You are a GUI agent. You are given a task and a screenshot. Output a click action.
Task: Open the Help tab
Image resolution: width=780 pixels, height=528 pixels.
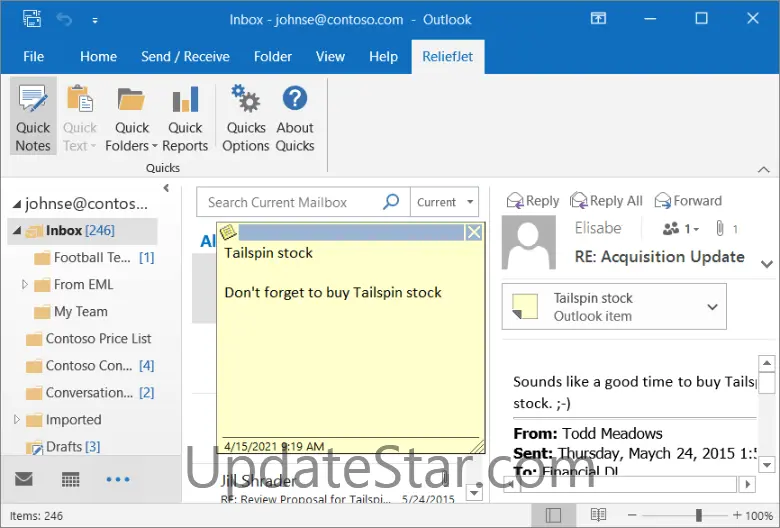pyautogui.click(x=383, y=57)
